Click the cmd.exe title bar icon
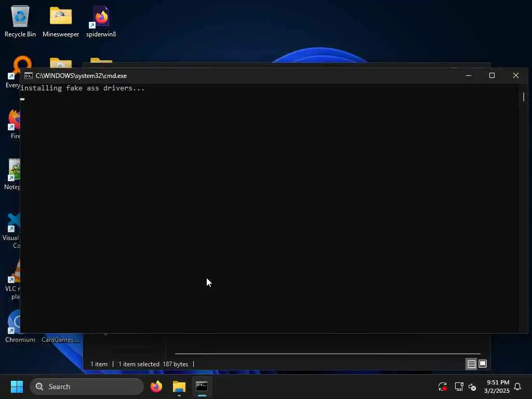The width and height of the screenshot is (532, 399). pyautogui.click(x=29, y=76)
